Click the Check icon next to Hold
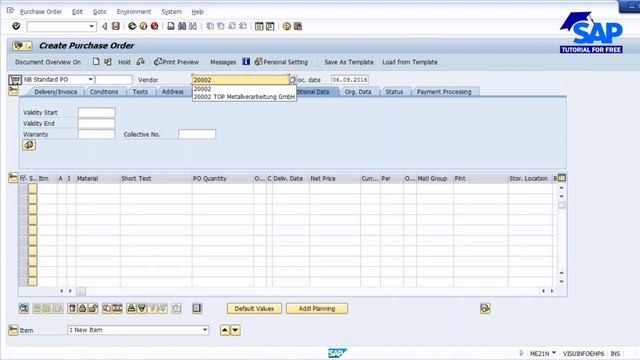The height and width of the screenshot is (360, 640). pyautogui.click(x=140, y=62)
